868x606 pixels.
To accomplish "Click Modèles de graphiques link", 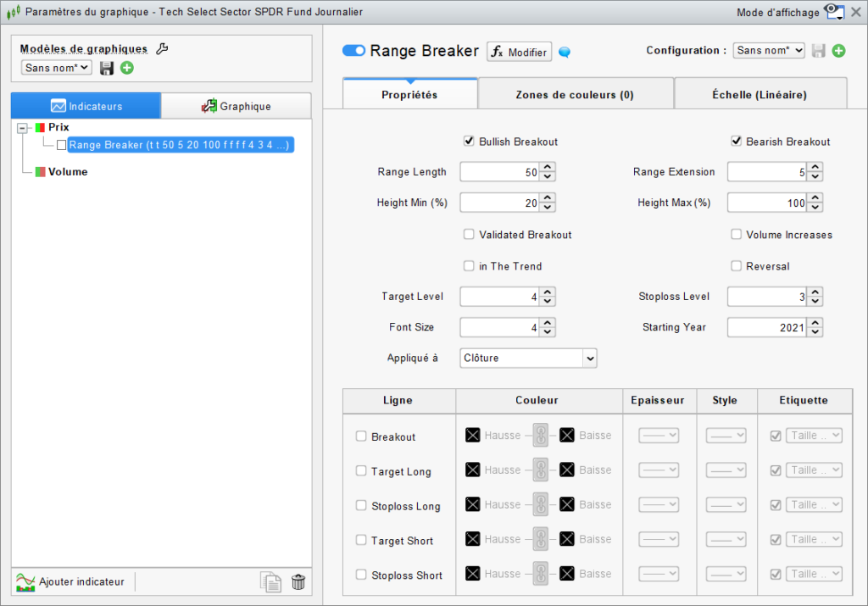I will (x=84, y=48).
